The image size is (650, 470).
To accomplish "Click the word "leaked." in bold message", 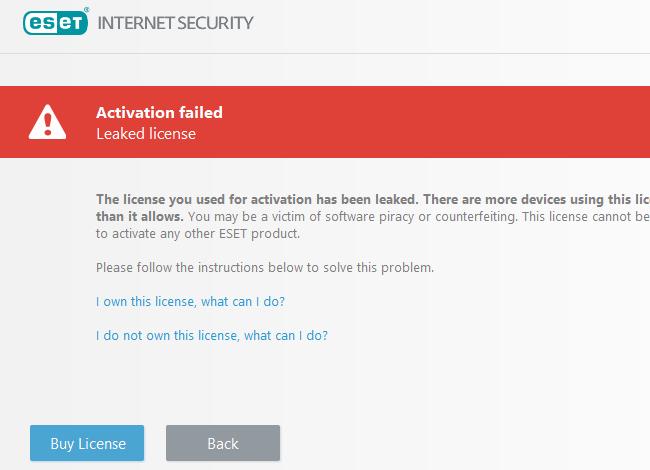I will coord(397,199).
